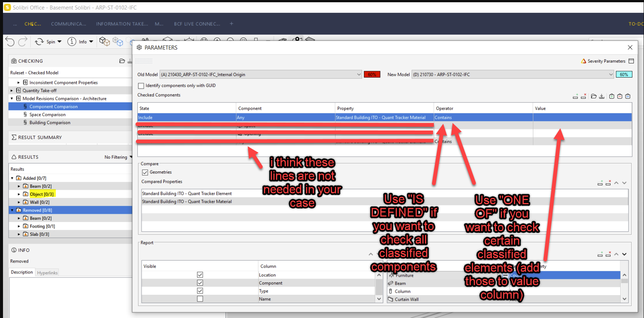Delete row in Report right table
Viewport: 644px width, 318px height.
(608, 254)
